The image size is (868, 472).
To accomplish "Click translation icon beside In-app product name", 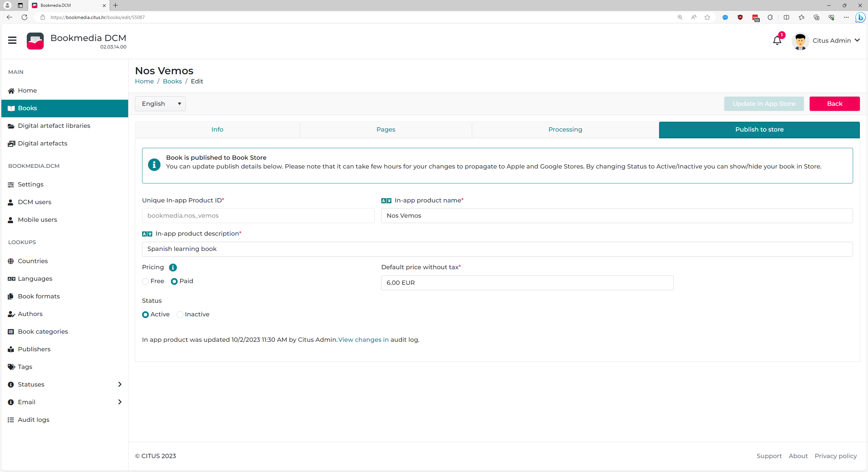I will pos(386,201).
